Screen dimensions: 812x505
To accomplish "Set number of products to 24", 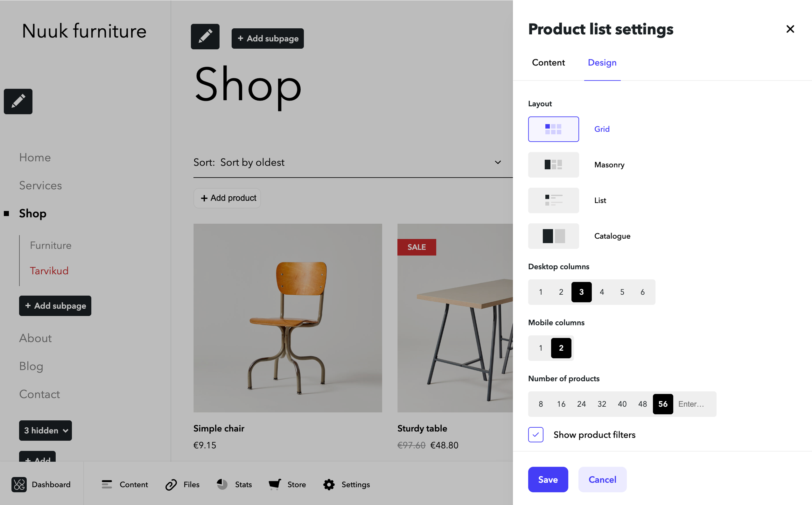I will 581,404.
